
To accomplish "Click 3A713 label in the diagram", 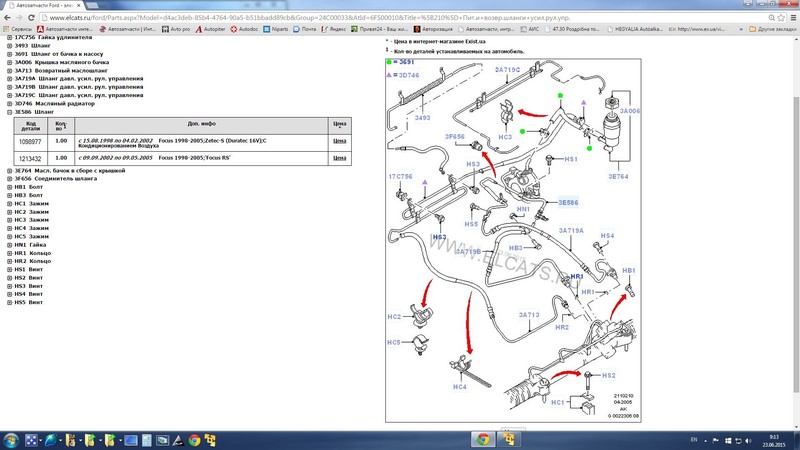I will (x=529, y=315).
